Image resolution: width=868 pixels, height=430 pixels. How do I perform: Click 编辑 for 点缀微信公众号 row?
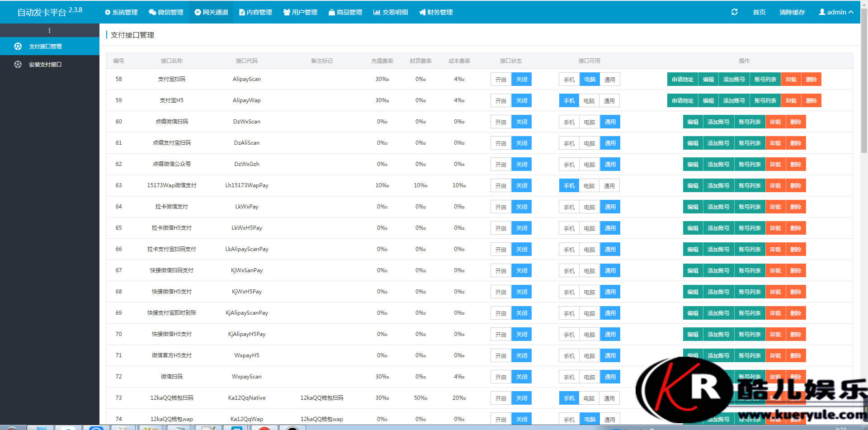[693, 164]
